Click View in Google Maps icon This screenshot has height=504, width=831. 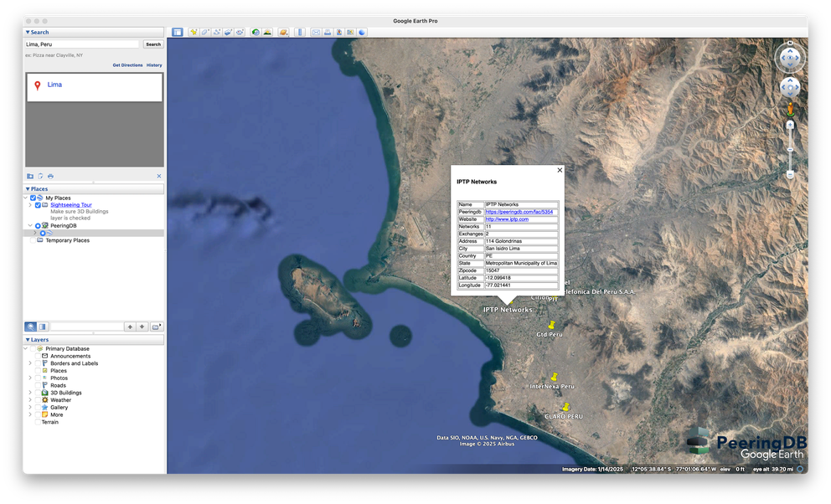tap(350, 33)
